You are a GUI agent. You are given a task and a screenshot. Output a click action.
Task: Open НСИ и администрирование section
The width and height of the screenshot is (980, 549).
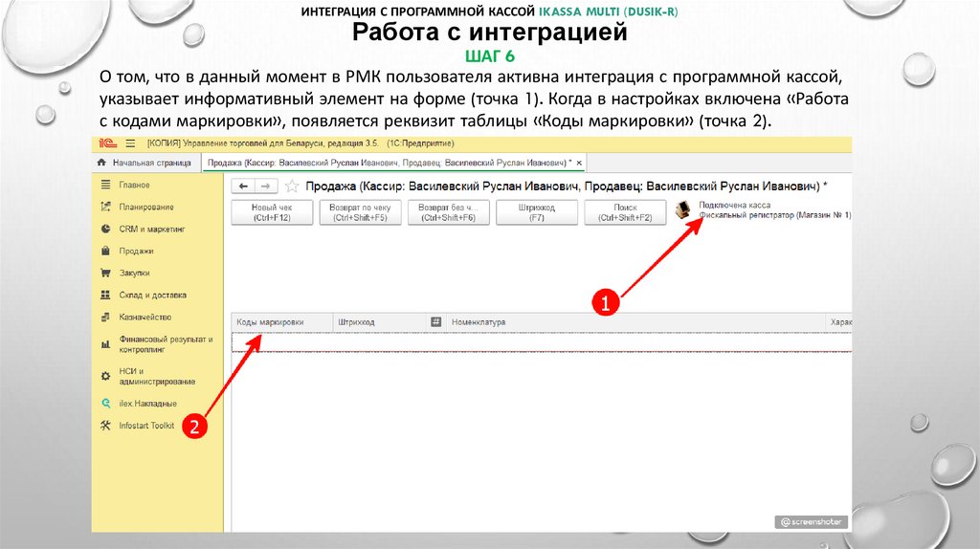click(157, 376)
